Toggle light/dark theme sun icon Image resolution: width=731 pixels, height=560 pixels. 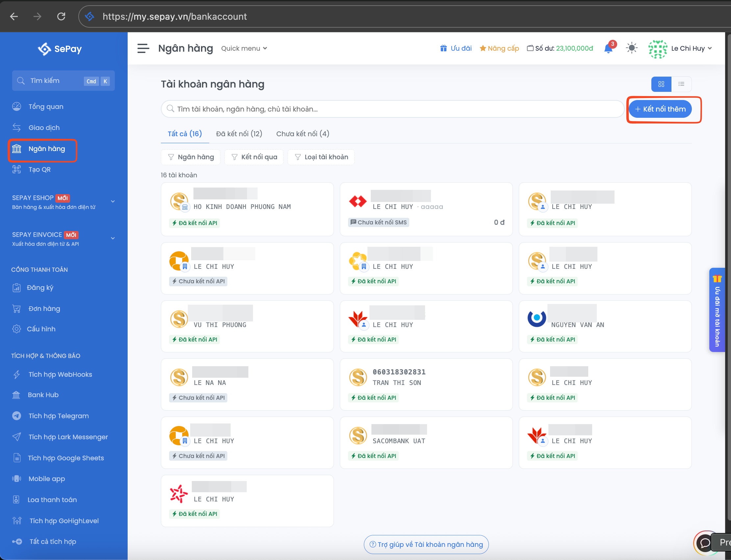click(x=631, y=48)
